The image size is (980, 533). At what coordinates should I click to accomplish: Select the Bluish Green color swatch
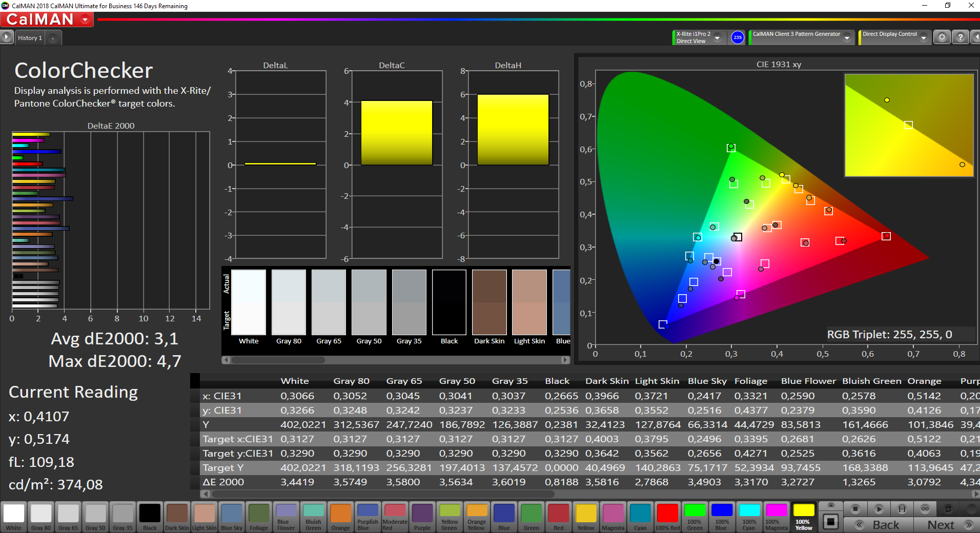click(x=313, y=517)
